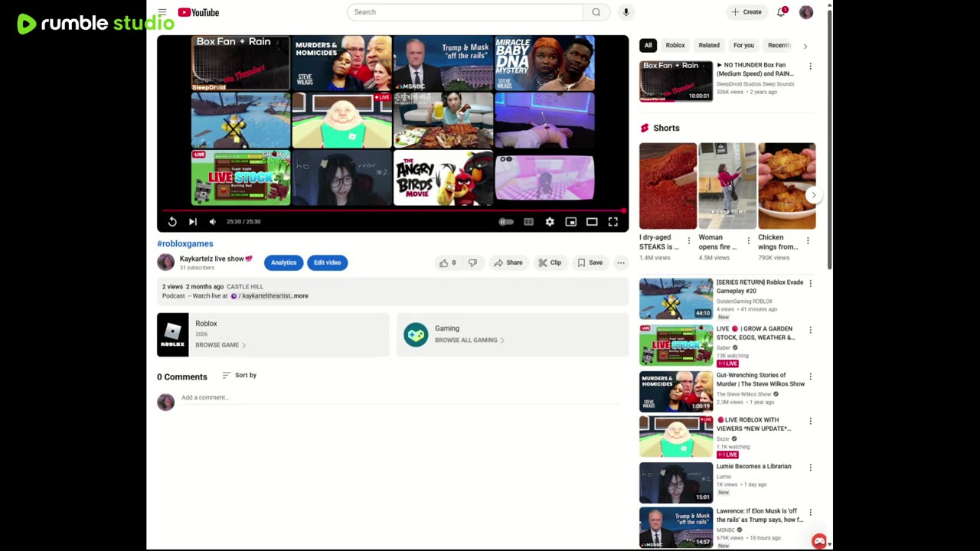980x551 pixels.
Task: Share this video
Action: click(x=508, y=262)
